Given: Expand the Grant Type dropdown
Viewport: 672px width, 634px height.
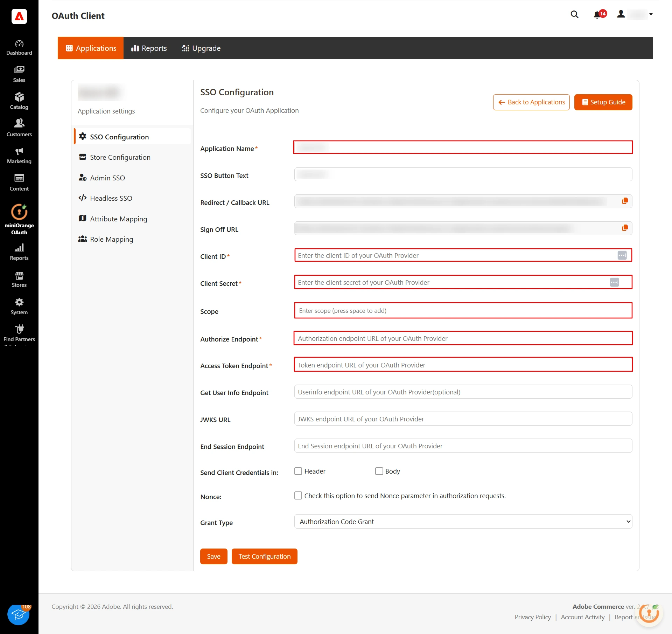Looking at the screenshot, I should 463,522.
